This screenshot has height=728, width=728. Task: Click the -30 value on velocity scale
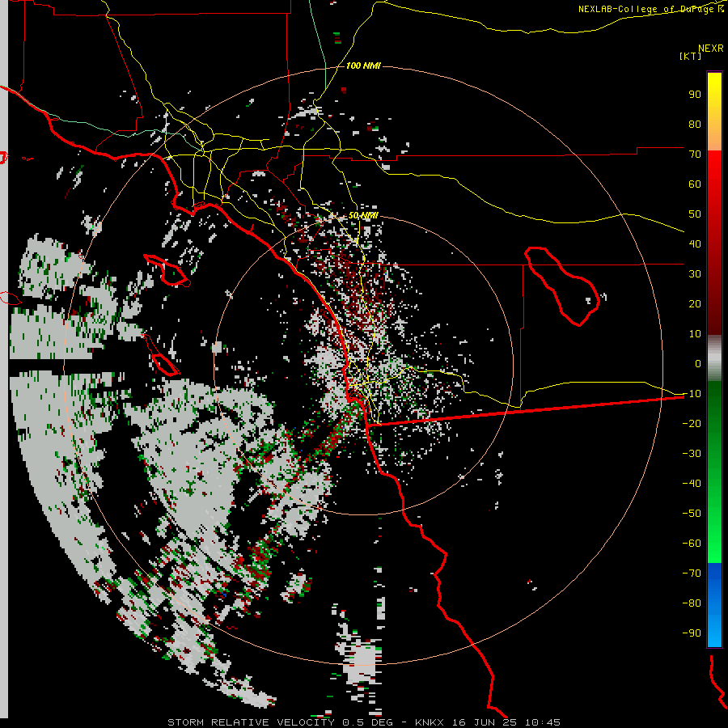tap(692, 454)
